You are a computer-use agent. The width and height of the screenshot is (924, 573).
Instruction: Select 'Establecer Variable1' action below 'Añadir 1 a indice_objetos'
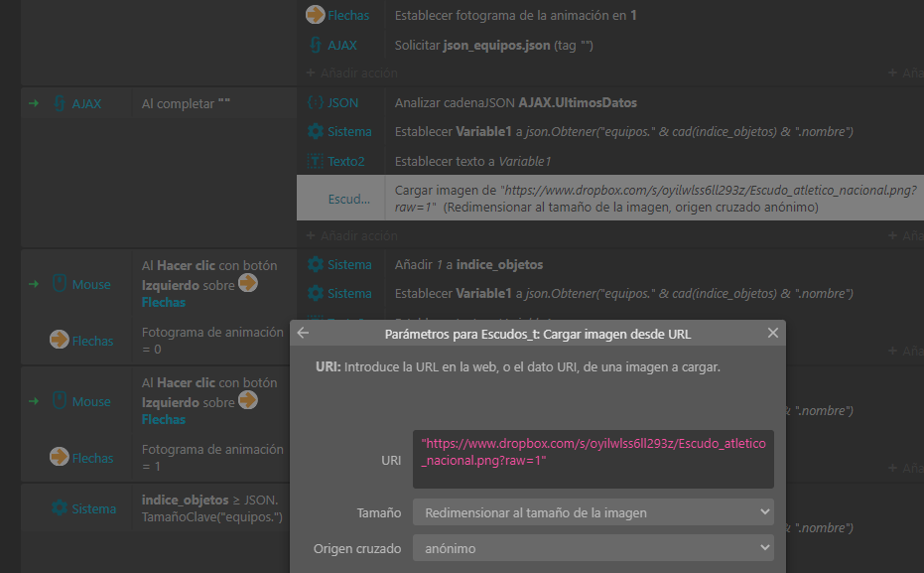click(x=624, y=294)
